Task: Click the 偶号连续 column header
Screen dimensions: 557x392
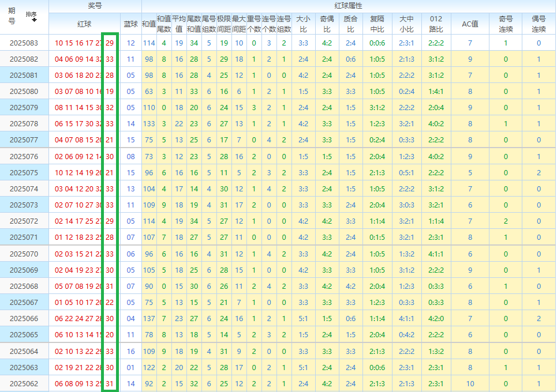Action: [539, 24]
